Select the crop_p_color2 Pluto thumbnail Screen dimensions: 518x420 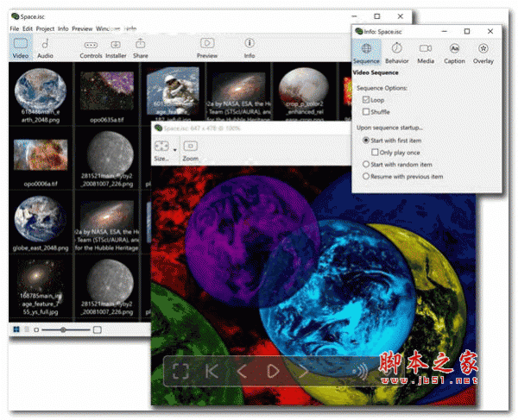tap(304, 92)
